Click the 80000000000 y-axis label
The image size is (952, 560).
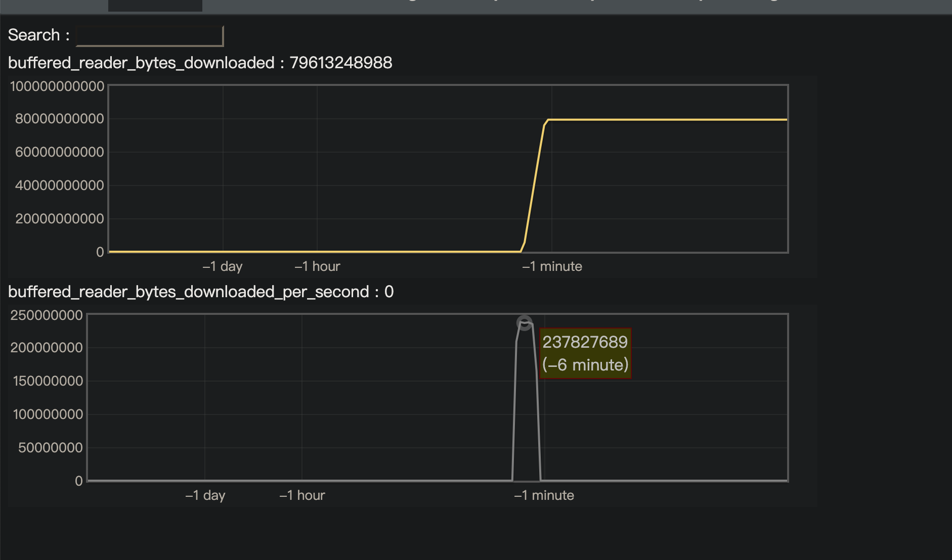(60, 119)
